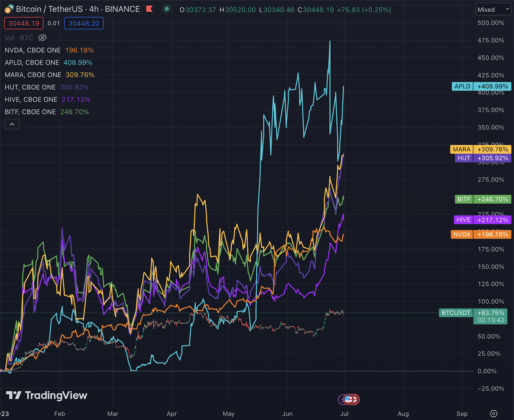The height and width of the screenshot is (420, 514).
Task: Click the Vol · BTC indicator label
Action: click(19, 38)
